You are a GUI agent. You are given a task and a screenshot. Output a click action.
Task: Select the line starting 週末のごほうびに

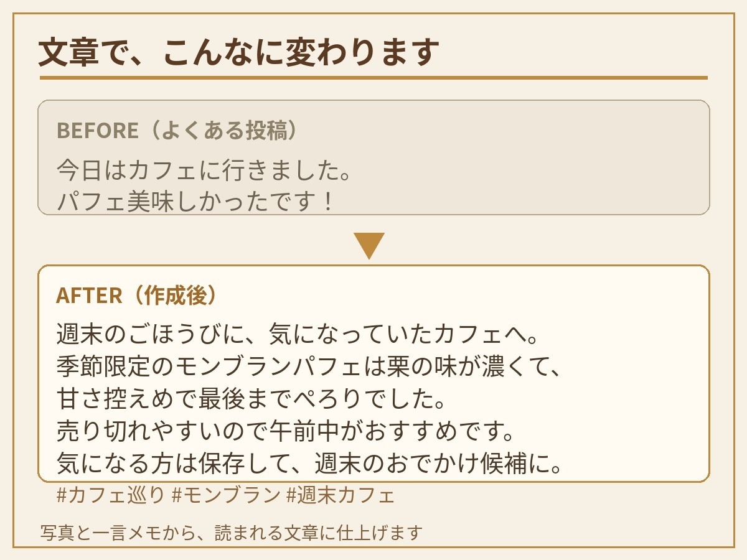click(297, 335)
